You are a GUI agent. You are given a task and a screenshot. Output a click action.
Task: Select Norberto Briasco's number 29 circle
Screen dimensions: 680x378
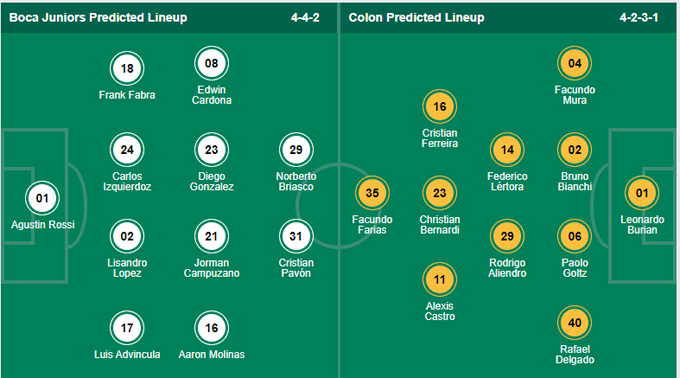click(296, 150)
